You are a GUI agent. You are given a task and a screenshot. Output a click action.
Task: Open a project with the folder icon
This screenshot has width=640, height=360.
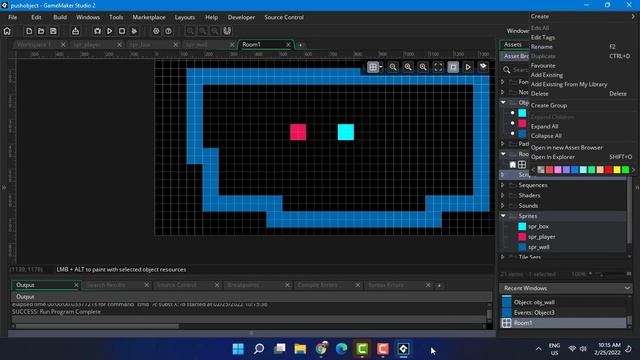click(x=41, y=31)
